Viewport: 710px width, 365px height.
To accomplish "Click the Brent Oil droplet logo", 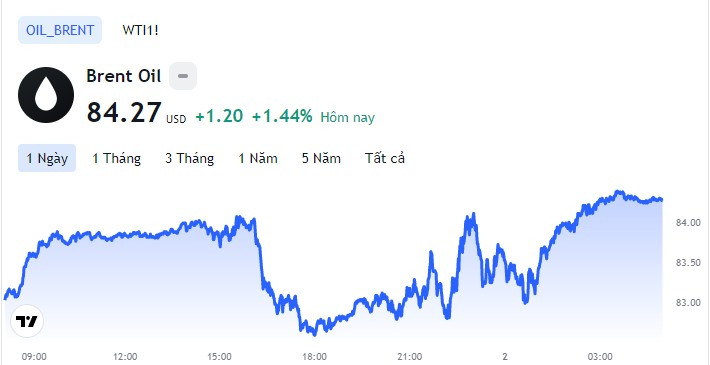I will pyautogui.click(x=46, y=95).
